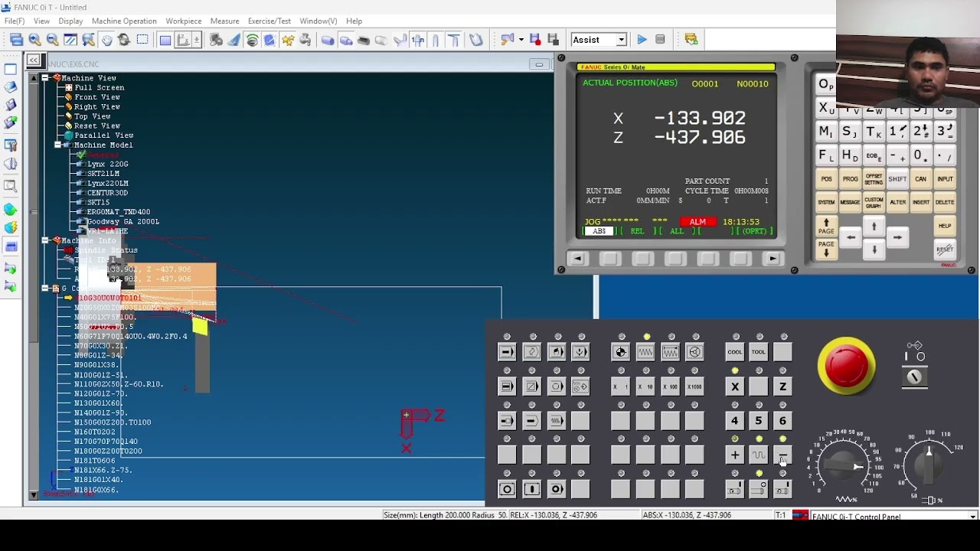Screen dimensions: 980x551
Task: Select the X 1 increment button
Action: click(x=621, y=386)
